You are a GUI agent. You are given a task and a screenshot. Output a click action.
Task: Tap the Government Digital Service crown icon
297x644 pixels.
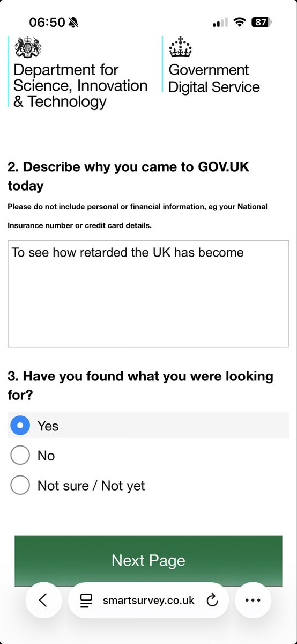[x=180, y=47]
